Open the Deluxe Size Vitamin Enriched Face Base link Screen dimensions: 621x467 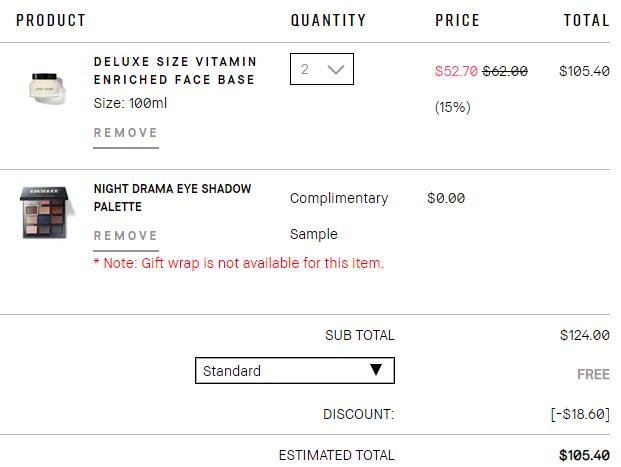[x=175, y=71]
